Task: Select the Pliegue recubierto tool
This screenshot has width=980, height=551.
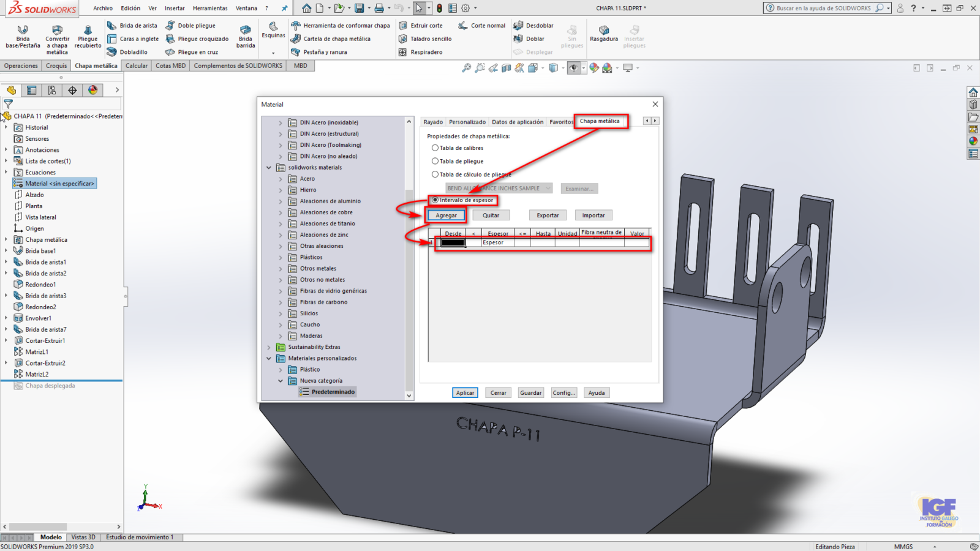Action: pyautogui.click(x=88, y=30)
